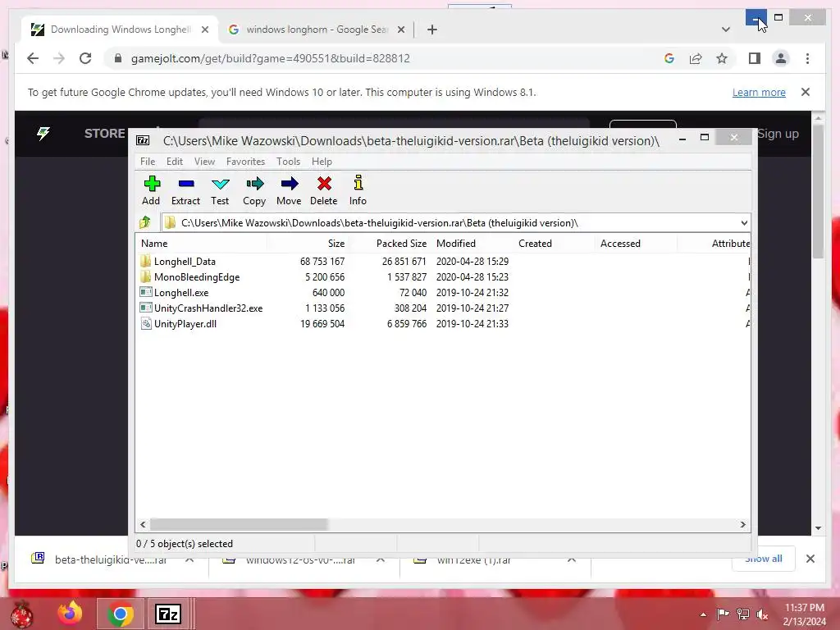Close the downloads bar
The image size is (840, 630).
810,559
